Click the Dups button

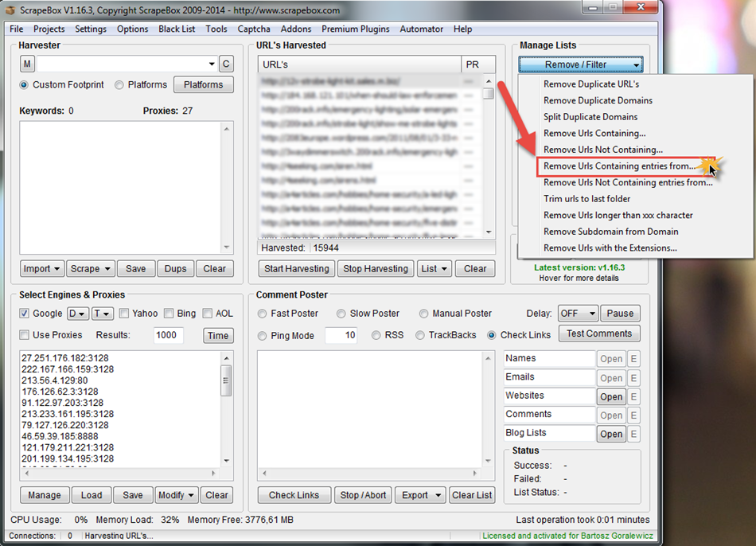click(176, 269)
